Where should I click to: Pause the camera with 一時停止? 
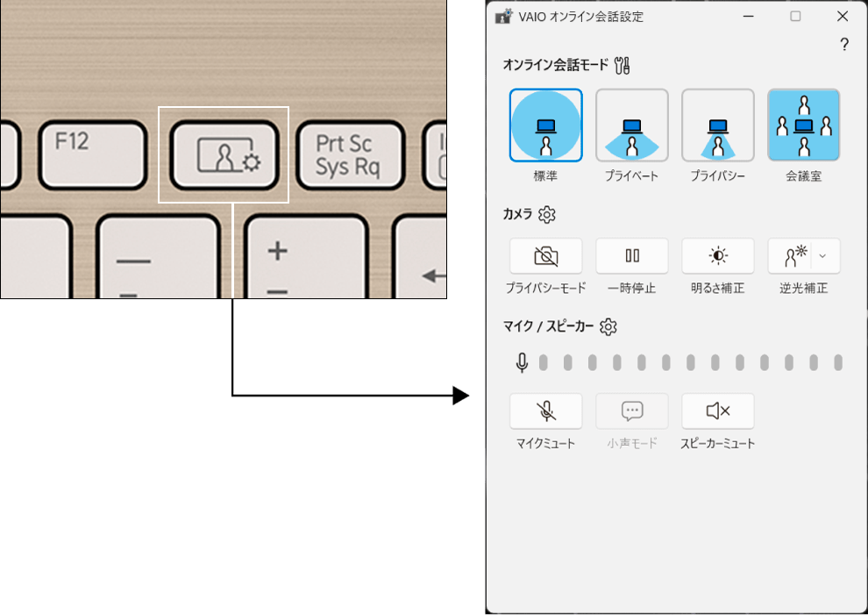632,255
